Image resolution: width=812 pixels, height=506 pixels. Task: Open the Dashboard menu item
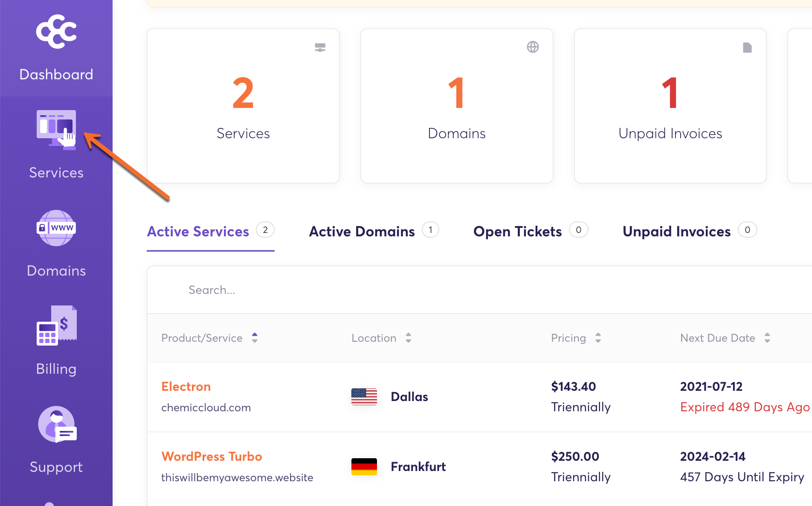[56, 74]
